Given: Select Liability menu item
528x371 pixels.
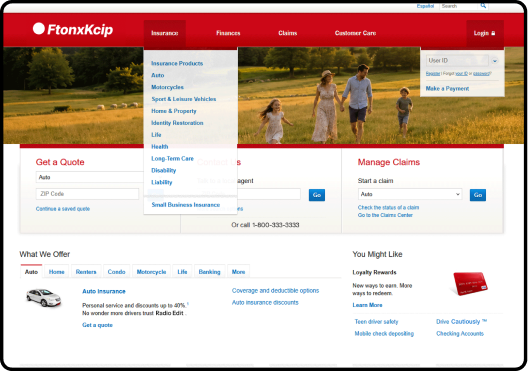Looking at the screenshot, I should coord(162,182).
